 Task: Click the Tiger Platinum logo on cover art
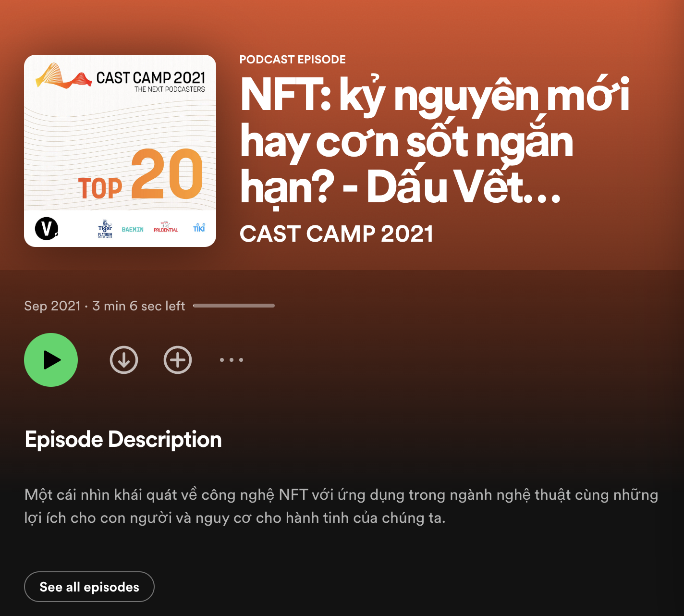point(105,229)
